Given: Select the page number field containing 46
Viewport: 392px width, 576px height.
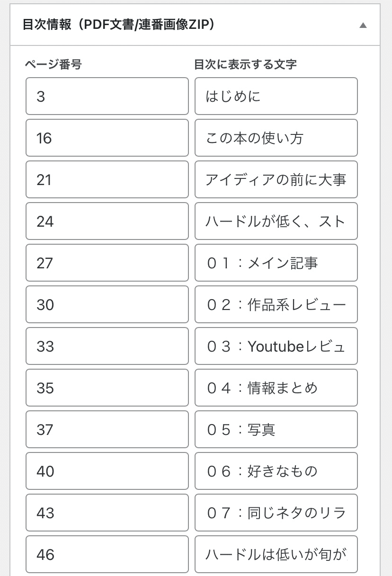Looking at the screenshot, I should [107, 554].
